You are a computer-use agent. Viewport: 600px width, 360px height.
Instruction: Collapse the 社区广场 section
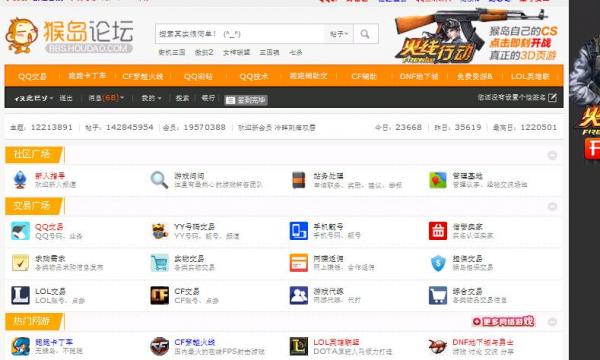[x=552, y=155]
